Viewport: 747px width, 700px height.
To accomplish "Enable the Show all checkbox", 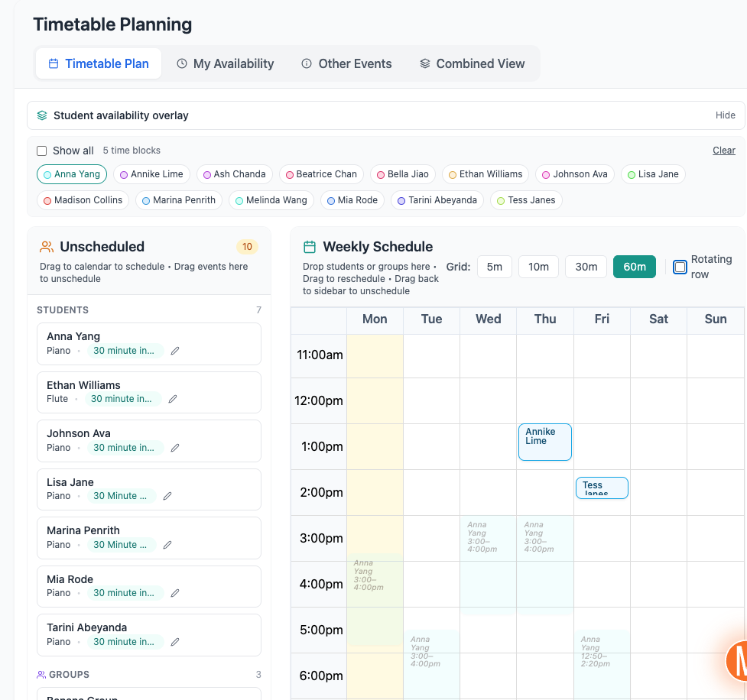I will coord(41,151).
